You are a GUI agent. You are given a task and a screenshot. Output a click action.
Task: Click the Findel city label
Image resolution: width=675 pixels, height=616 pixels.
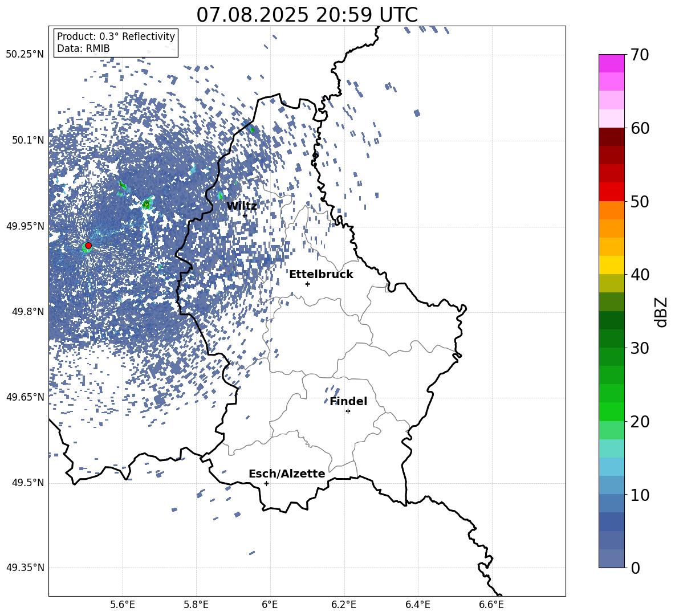click(x=348, y=402)
